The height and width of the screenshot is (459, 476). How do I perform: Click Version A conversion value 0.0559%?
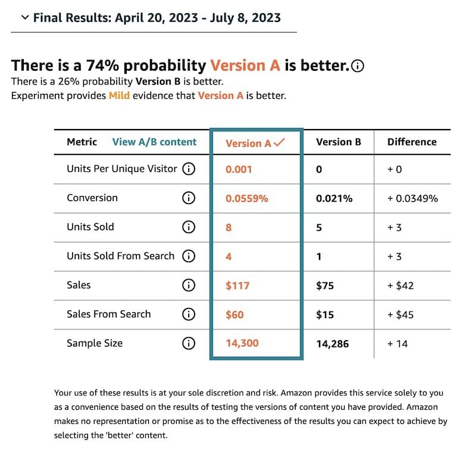pos(247,199)
